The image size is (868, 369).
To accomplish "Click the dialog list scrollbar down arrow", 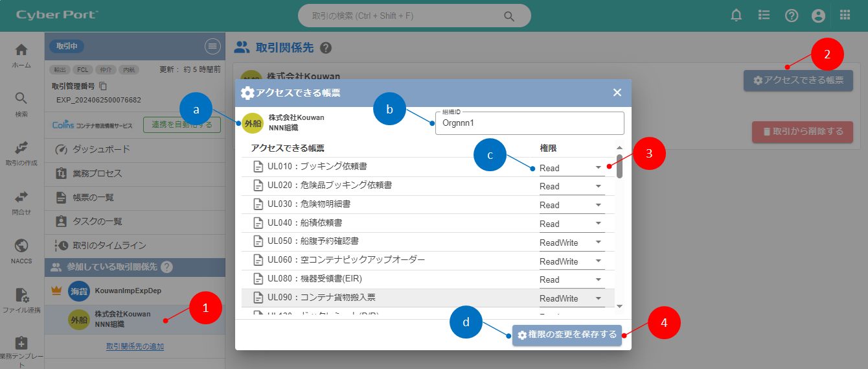I will pos(619,306).
